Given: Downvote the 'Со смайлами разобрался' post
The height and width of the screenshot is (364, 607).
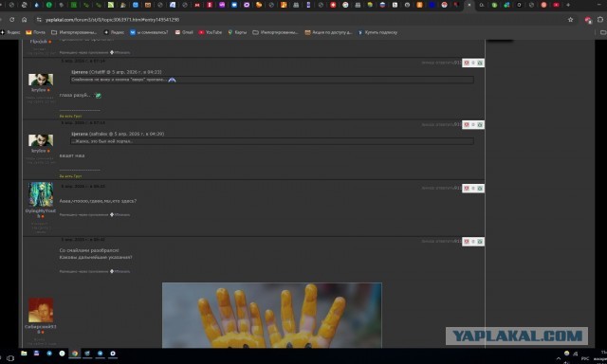Looking at the screenshot, I should tap(467, 242).
